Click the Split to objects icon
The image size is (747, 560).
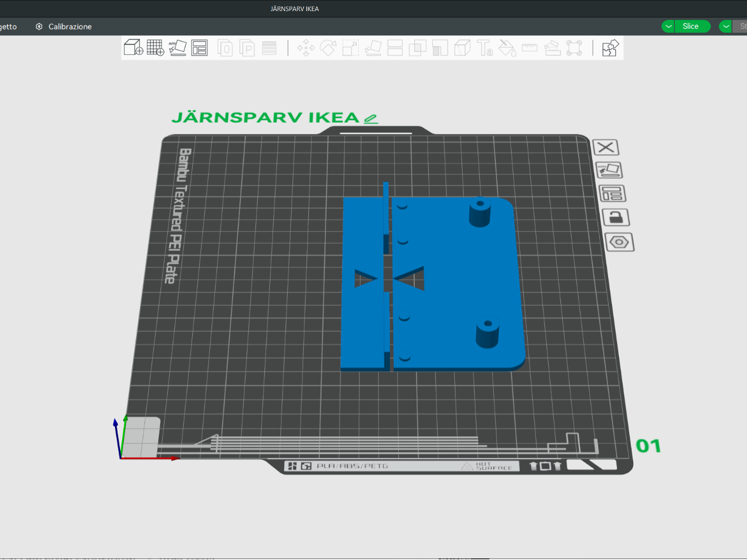click(x=225, y=48)
